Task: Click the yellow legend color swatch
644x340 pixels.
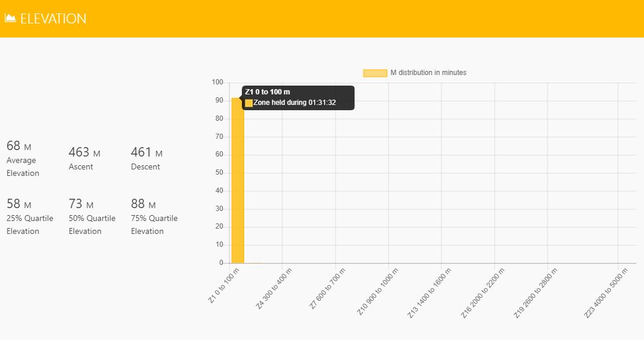Action: pos(375,73)
